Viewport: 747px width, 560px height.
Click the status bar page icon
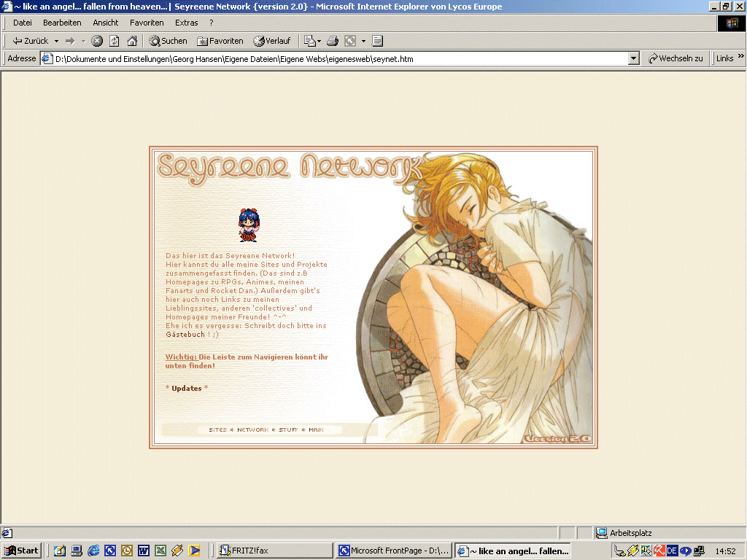coord(7,533)
